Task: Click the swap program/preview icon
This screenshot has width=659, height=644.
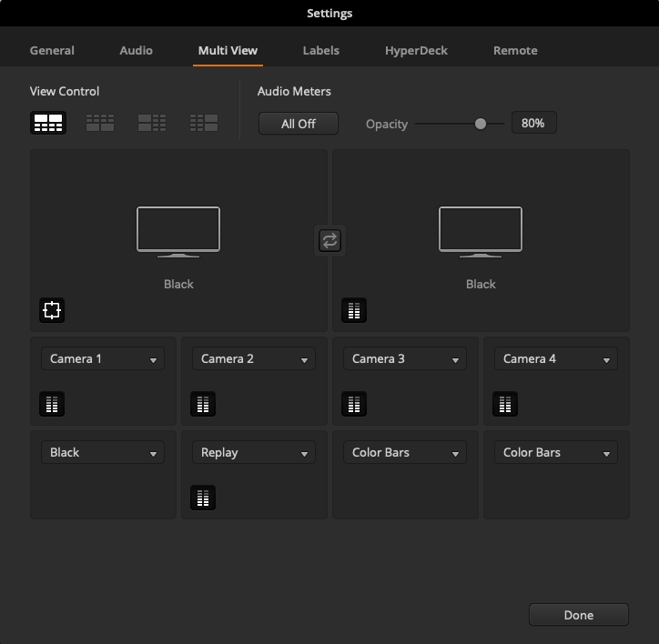Action: (x=329, y=240)
